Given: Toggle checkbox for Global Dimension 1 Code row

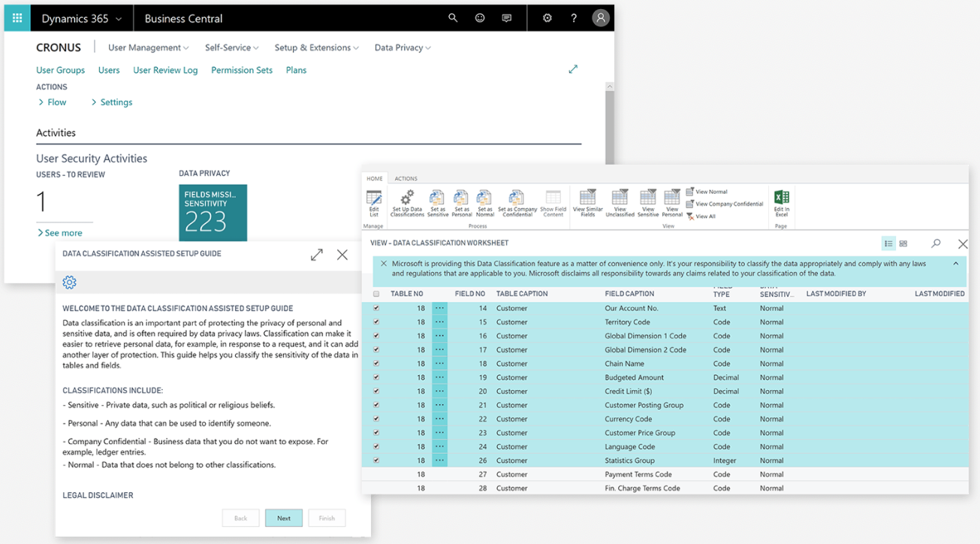Looking at the screenshot, I should click(376, 336).
